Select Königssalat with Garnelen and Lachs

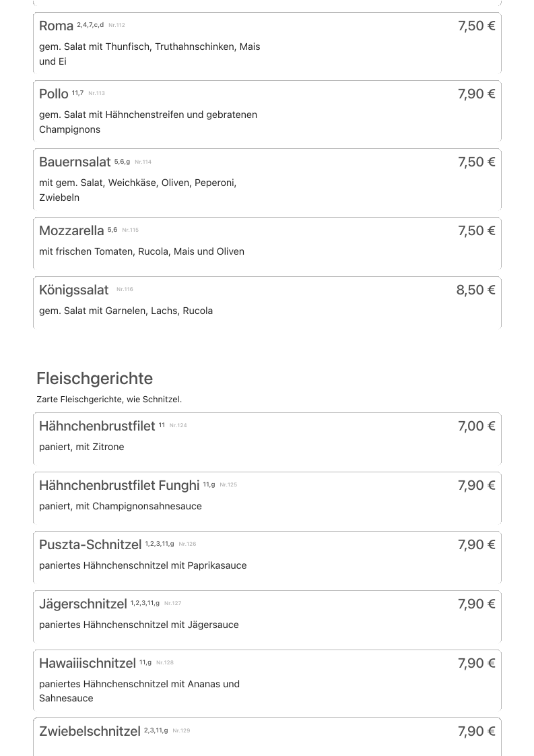[x=74, y=290]
